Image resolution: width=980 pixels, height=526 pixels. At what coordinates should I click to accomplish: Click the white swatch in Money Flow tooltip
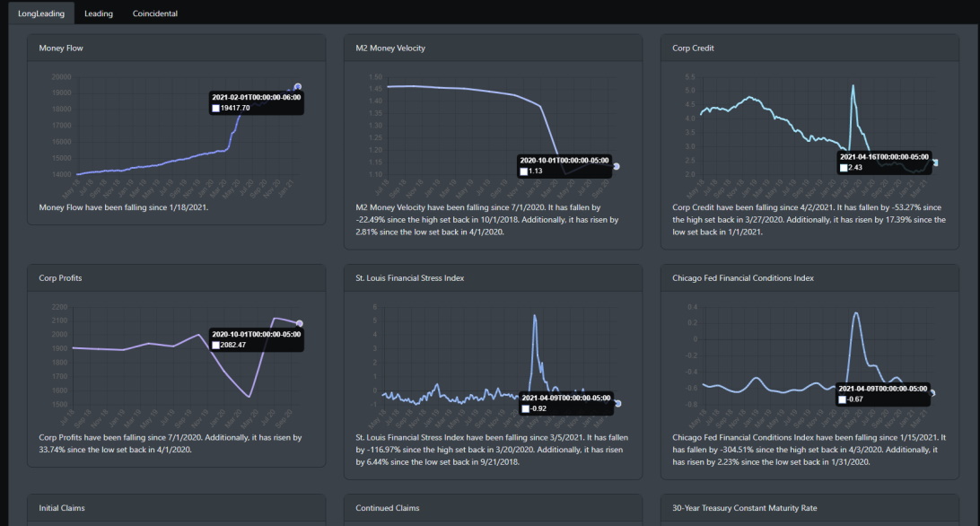point(215,109)
